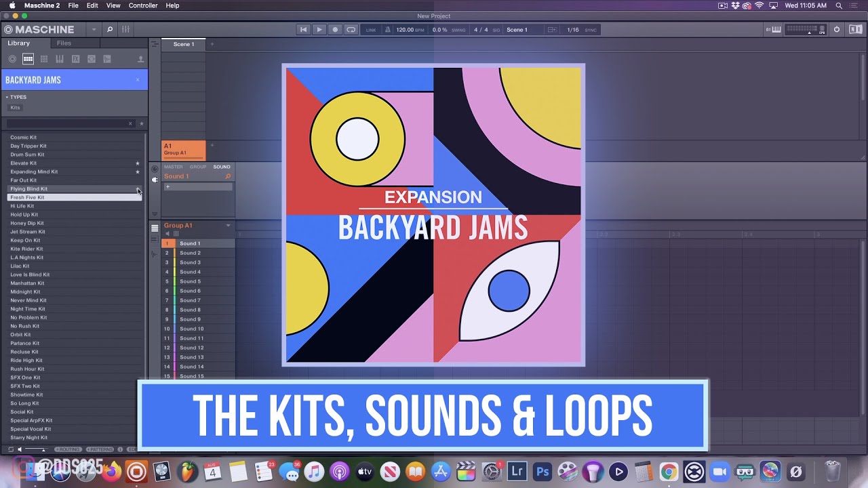Viewport: 868px width, 488px height.
Task: Select the Kits type tag
Action: [x=15, y=108]
